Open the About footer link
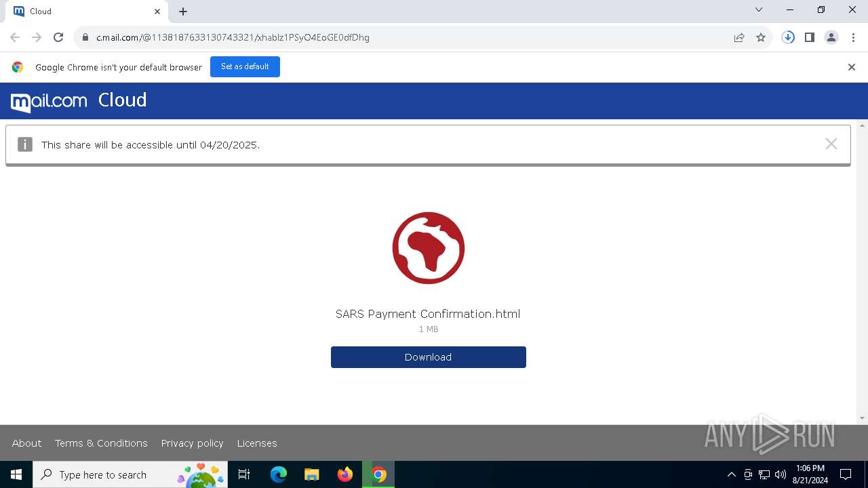The height and width of the screenshot is (488, 868). click(x=27, y=443)
